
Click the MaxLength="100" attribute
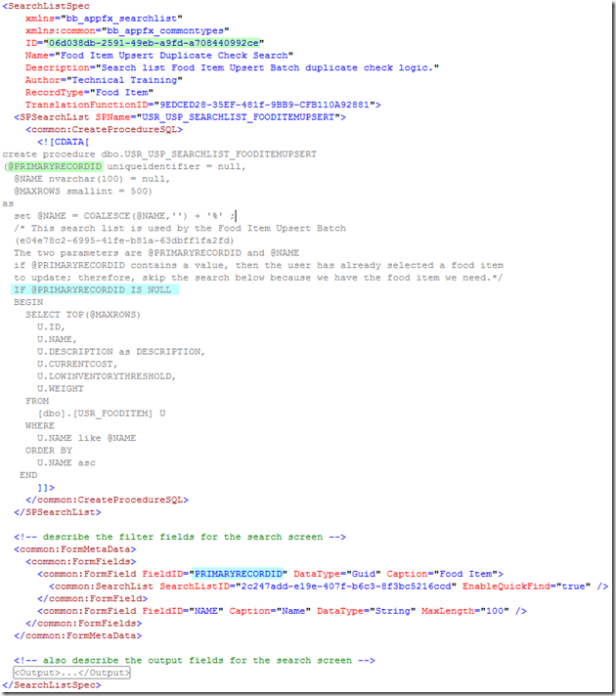coord(465,611)
